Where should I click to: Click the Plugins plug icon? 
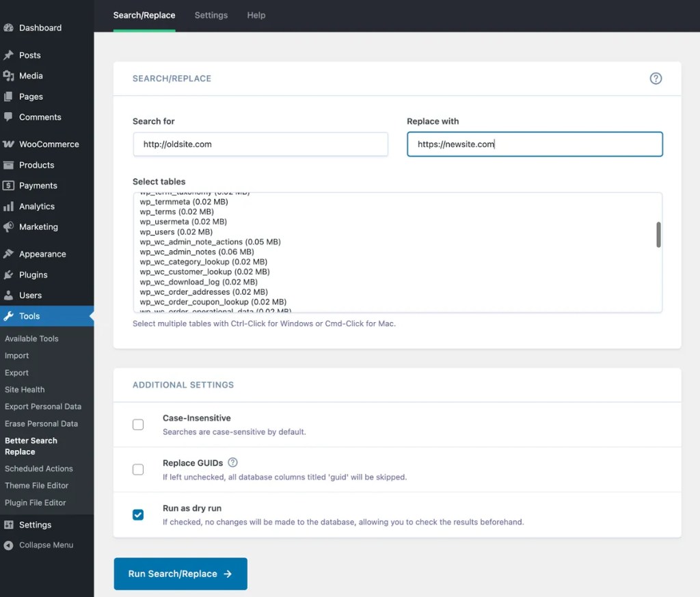click(x=8, y=275)
